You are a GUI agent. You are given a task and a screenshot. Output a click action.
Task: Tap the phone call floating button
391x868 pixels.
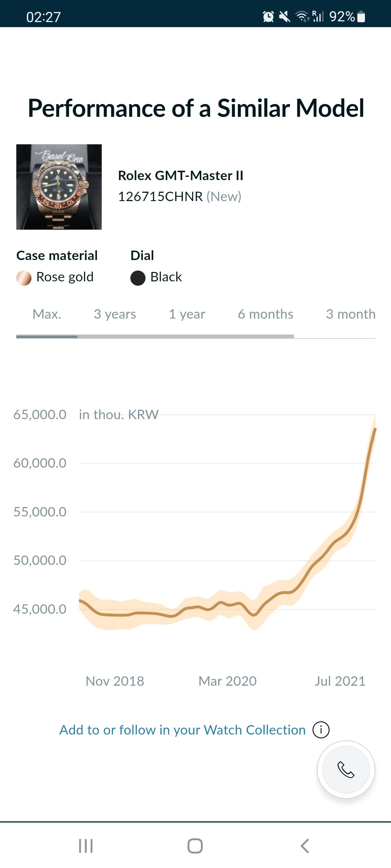coord(346,769)
